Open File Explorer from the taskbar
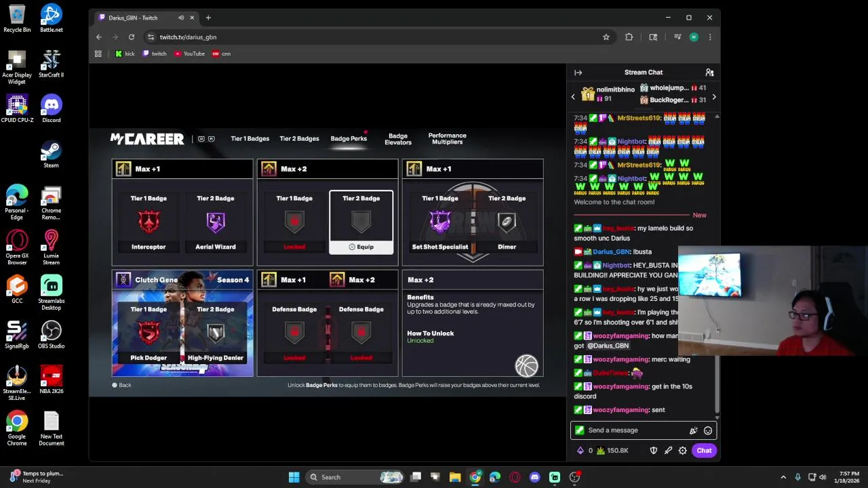 [x=455, y=477]
